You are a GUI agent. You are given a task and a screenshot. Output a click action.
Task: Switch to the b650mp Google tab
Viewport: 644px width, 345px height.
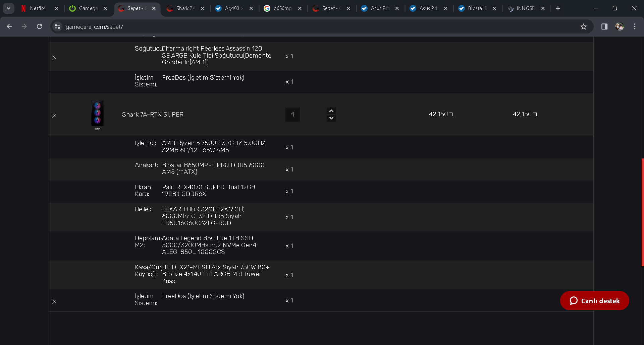(282, 8)
